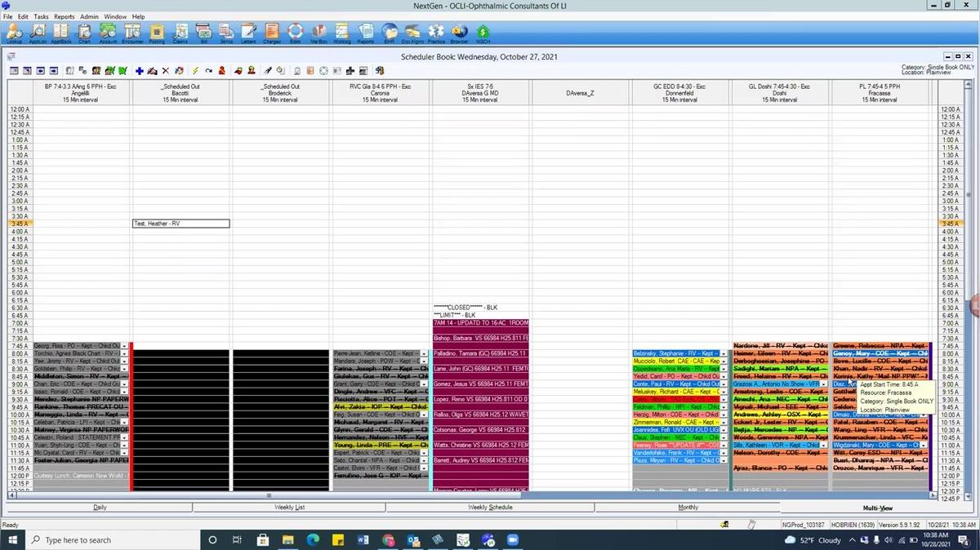Click the horizontal scrollbar below the schedule
The height and width of the screenshot is (550, 980).
point(269,495)
